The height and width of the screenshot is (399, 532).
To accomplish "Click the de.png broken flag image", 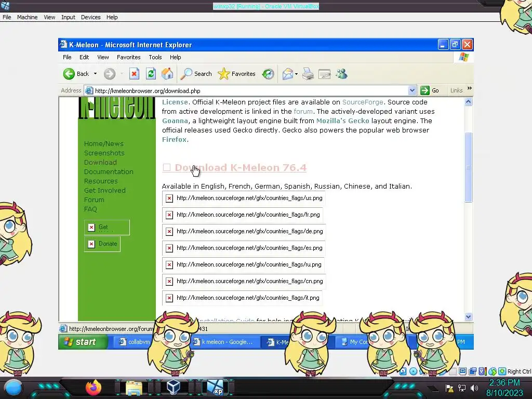I will tap(244, 231).
